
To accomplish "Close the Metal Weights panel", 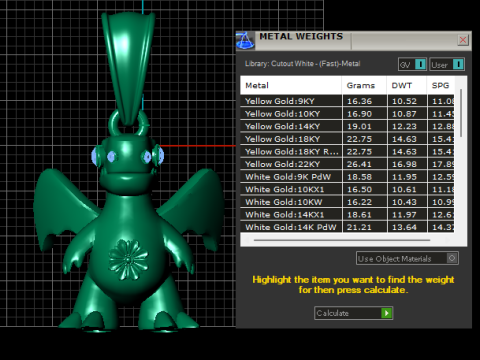I will point(463,40).
